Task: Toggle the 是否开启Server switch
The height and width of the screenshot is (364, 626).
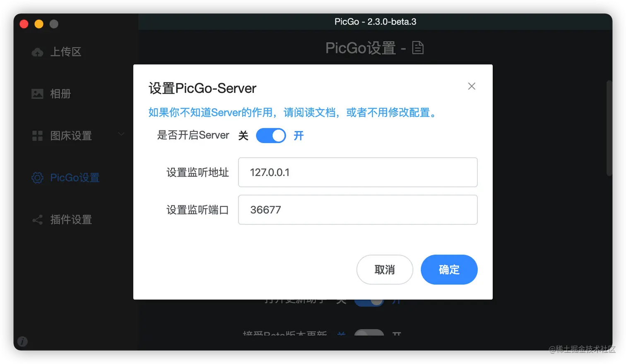Action: click(271, 135)
